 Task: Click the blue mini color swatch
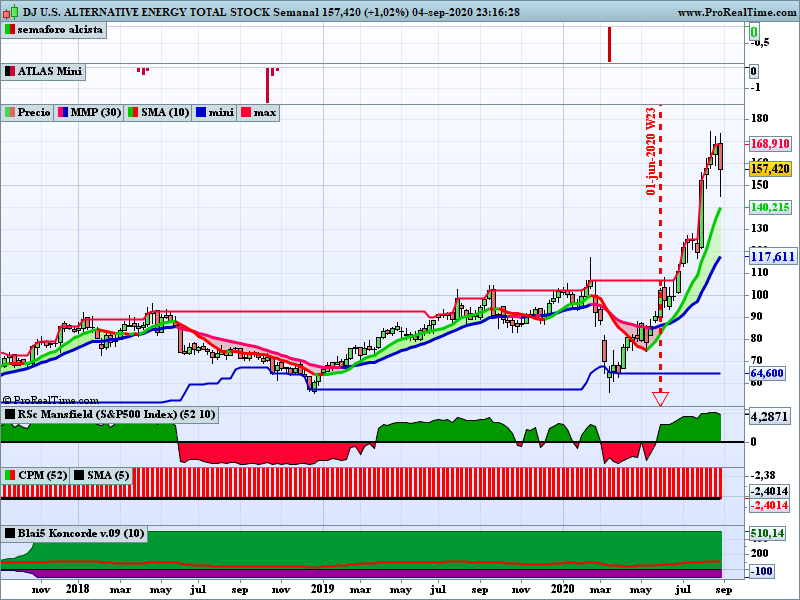tap(201, 112)
